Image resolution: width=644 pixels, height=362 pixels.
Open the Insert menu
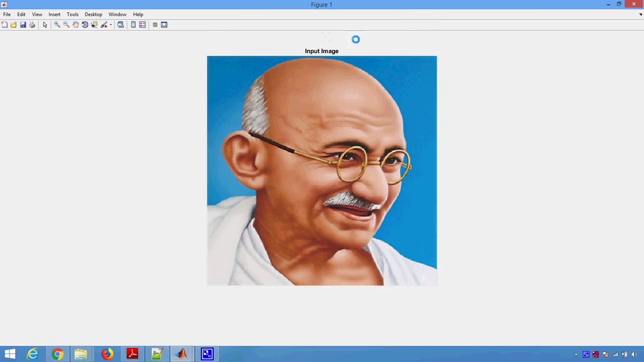click(54, 15)
